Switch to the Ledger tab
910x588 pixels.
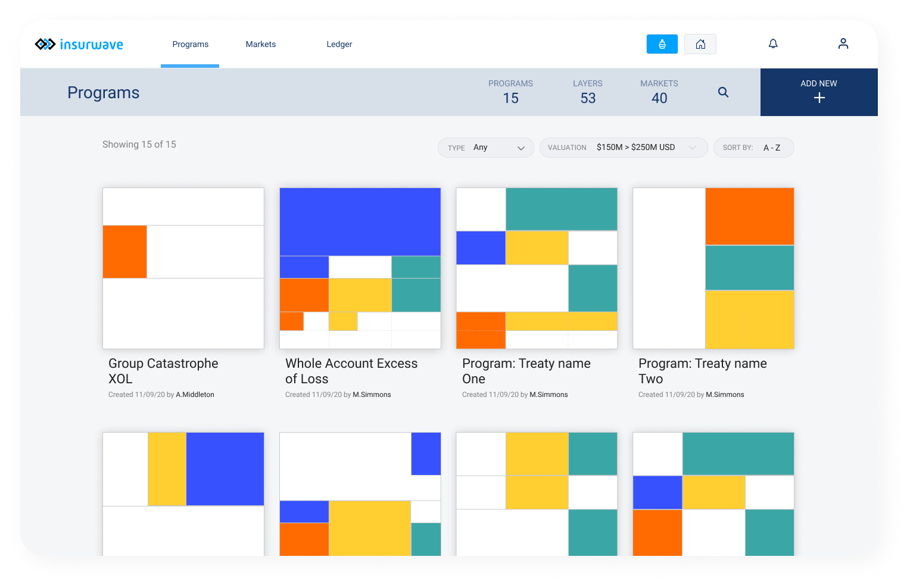coord(339,44)
